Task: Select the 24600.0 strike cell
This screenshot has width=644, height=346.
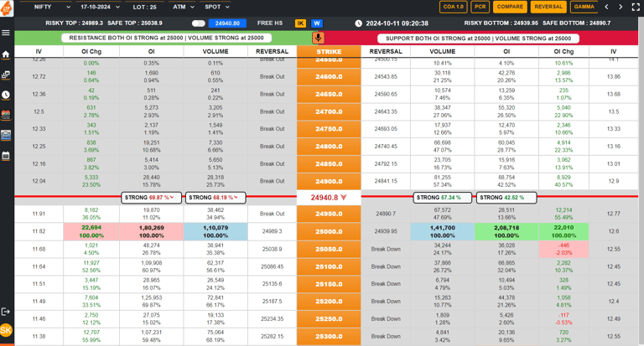Action: [x=329, y=77]
